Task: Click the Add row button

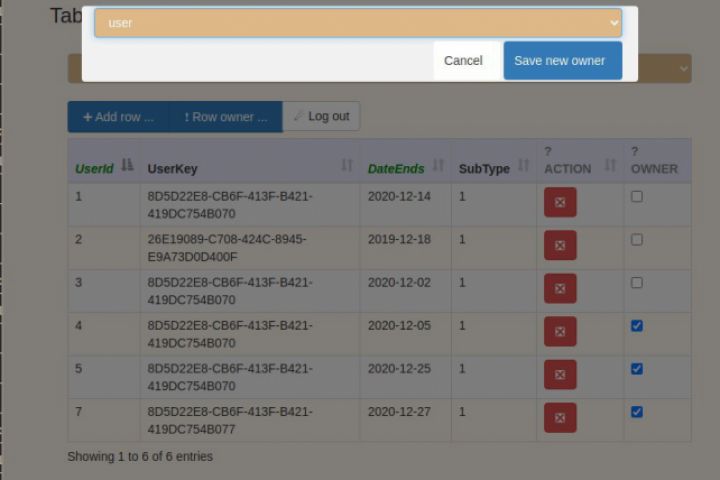Action: click(118, 117)
